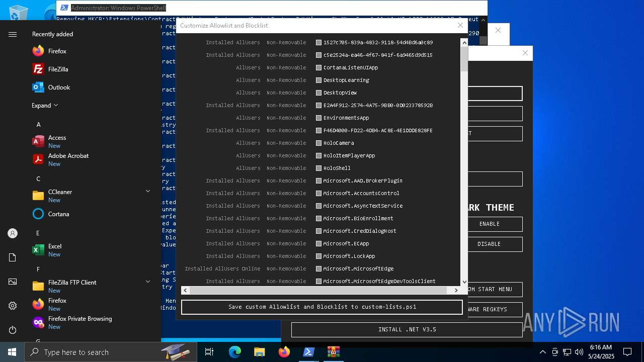
Task: Open Firefox from the taskbar
Action: point(284,352)
